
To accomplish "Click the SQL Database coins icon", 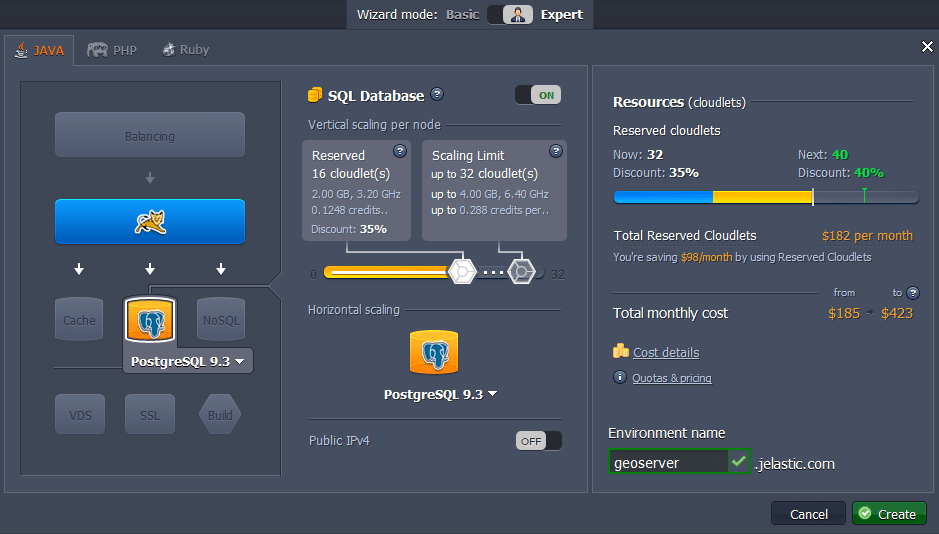I will click(x=314, y=95).
